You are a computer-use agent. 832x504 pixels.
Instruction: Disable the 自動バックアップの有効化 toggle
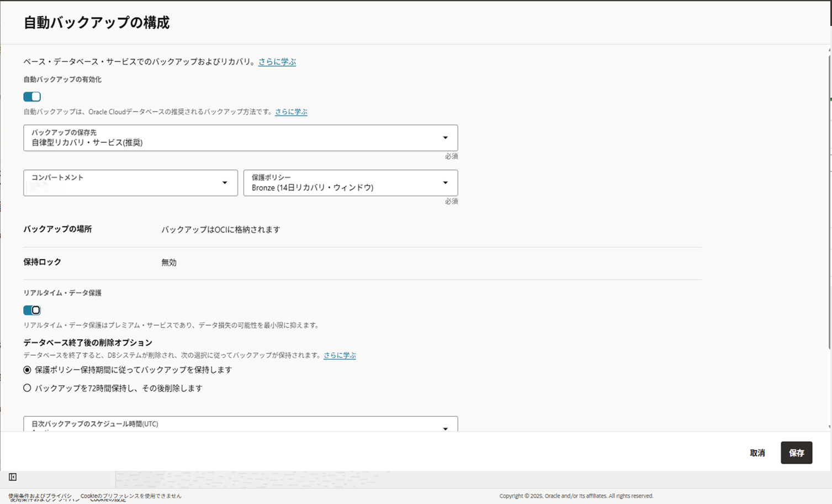(31, 96)
